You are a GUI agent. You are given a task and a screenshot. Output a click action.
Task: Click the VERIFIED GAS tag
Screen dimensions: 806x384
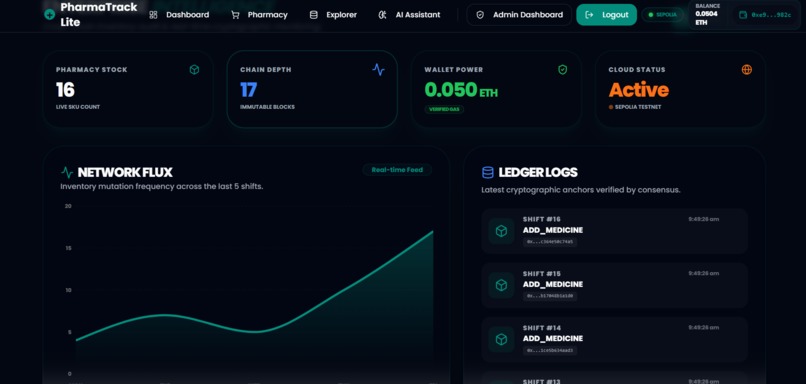(444, 109)
